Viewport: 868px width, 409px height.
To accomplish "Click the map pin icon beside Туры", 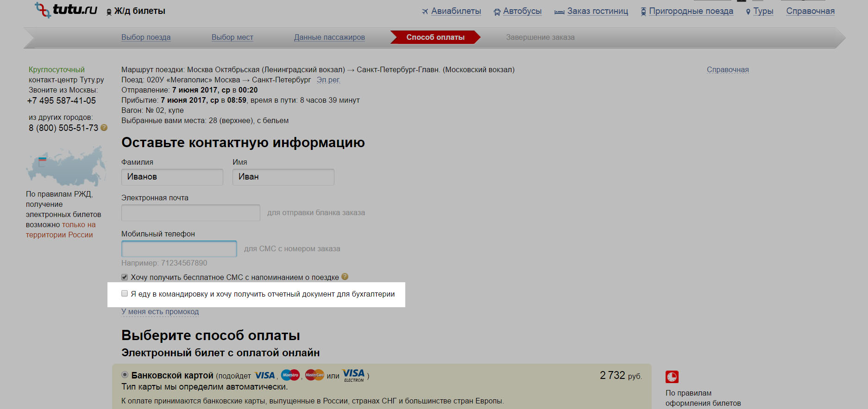I will [748, 12].
